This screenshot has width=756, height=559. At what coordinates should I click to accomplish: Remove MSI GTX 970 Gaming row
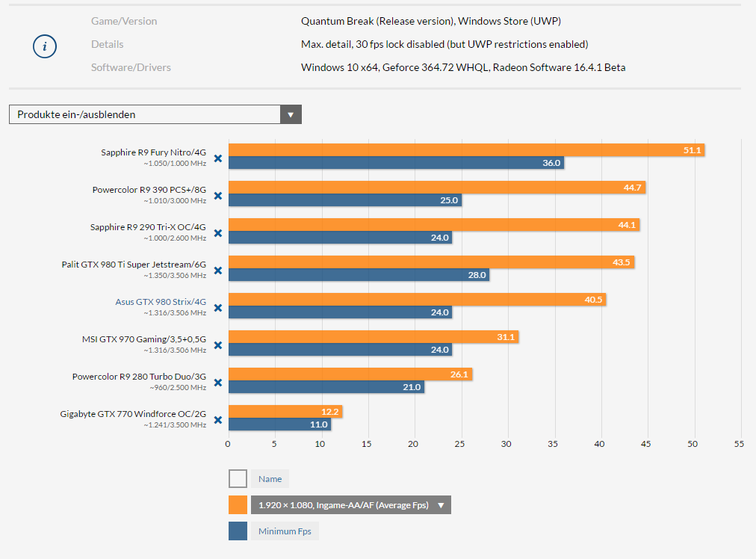click(218, 345)
